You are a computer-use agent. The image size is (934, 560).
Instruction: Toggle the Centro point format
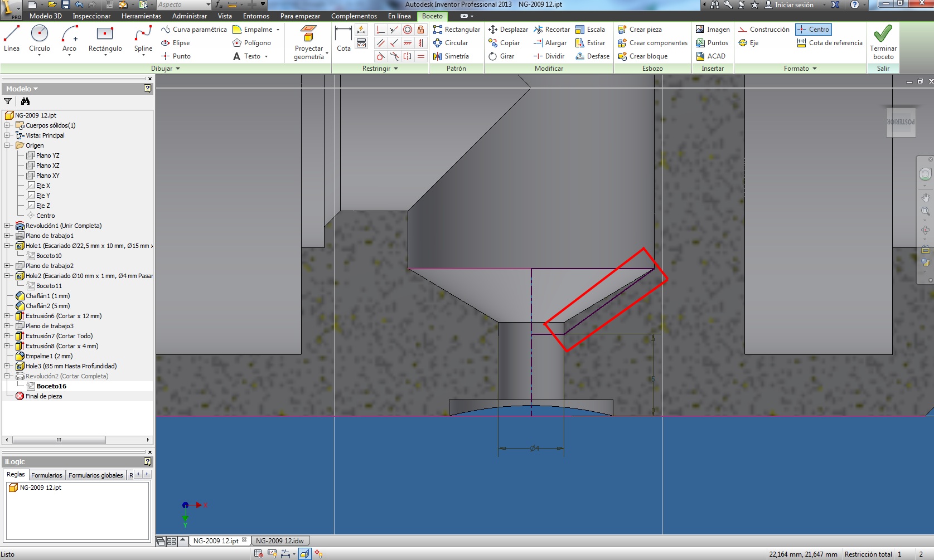(814, 30)
